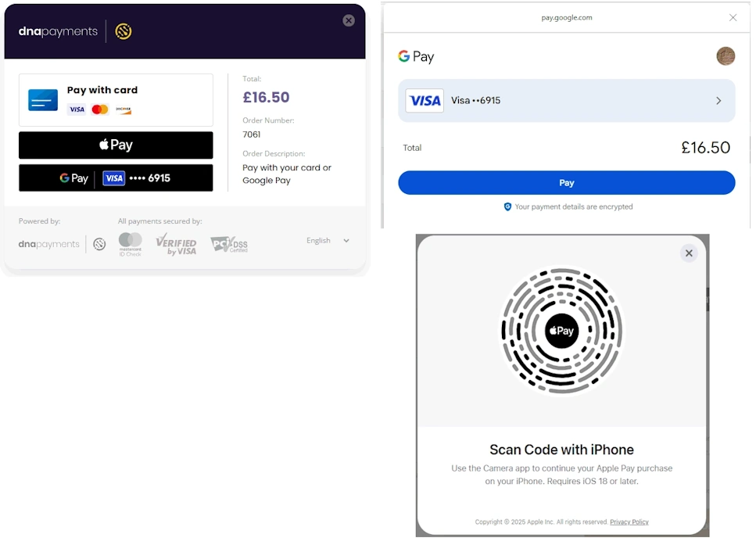This screenshot has height=545, width=756.
Task: Open the Google account profile avatar
Action: click(x=726, y=56)
